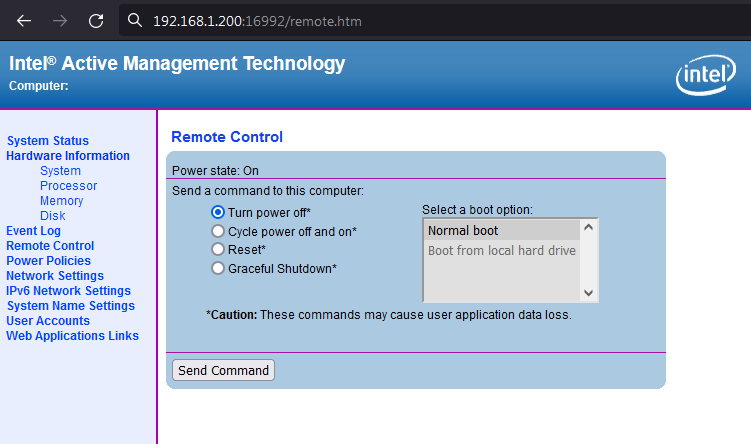Select Cycle power off and on
This screenshot has height=444, width=751.
click(218, 231)
